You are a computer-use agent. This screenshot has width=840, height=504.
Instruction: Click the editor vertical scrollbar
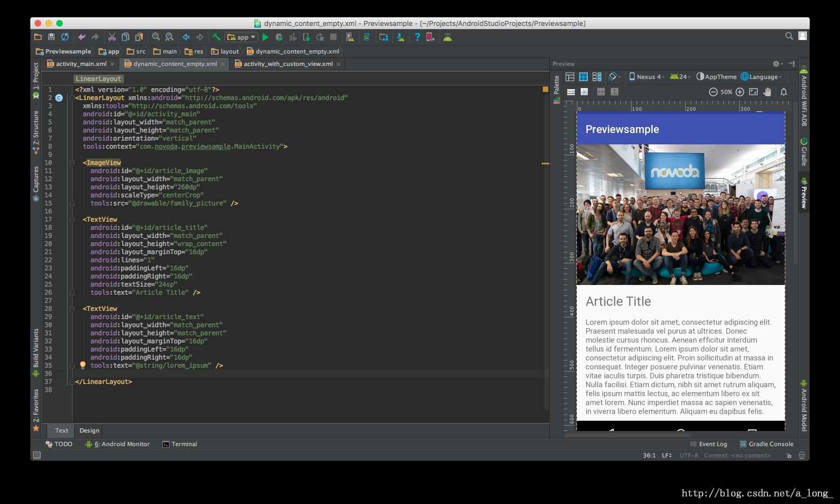(546, 243)
